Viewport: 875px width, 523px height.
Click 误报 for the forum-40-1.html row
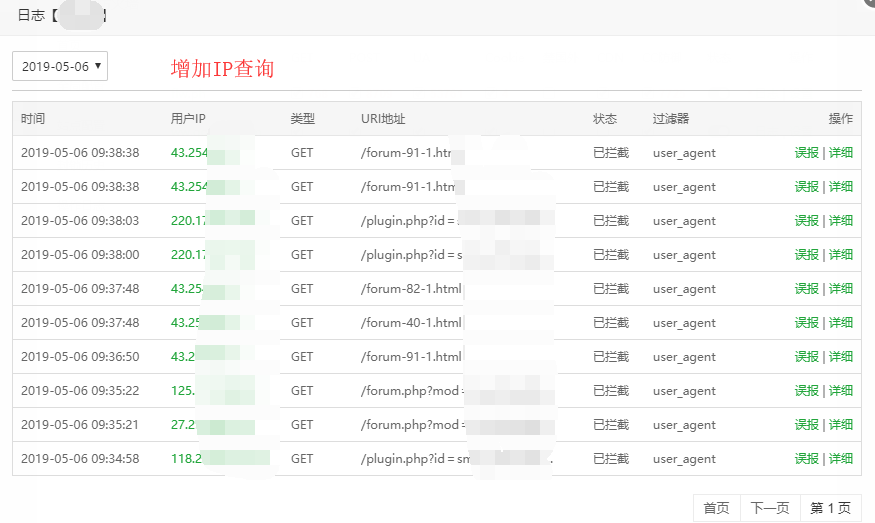point(806,323)
